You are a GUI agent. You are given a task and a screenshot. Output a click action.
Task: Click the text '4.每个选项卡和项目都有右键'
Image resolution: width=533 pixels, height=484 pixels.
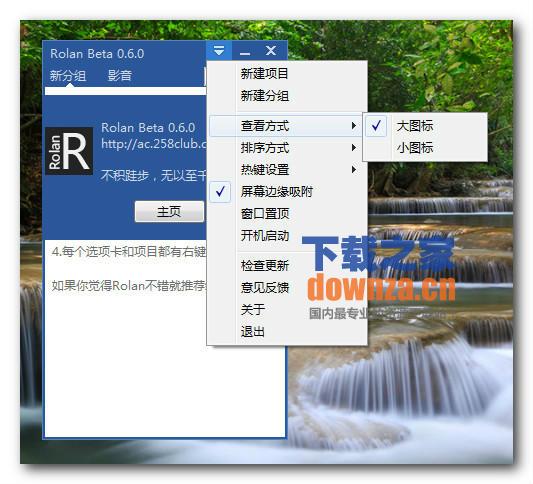tap(129, 252)
